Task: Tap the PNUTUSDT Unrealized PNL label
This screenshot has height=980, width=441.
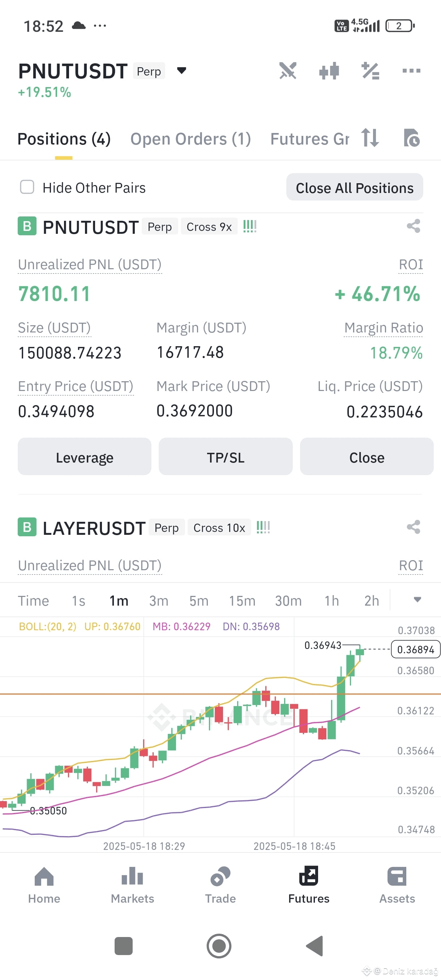Action: pos(90,265)
